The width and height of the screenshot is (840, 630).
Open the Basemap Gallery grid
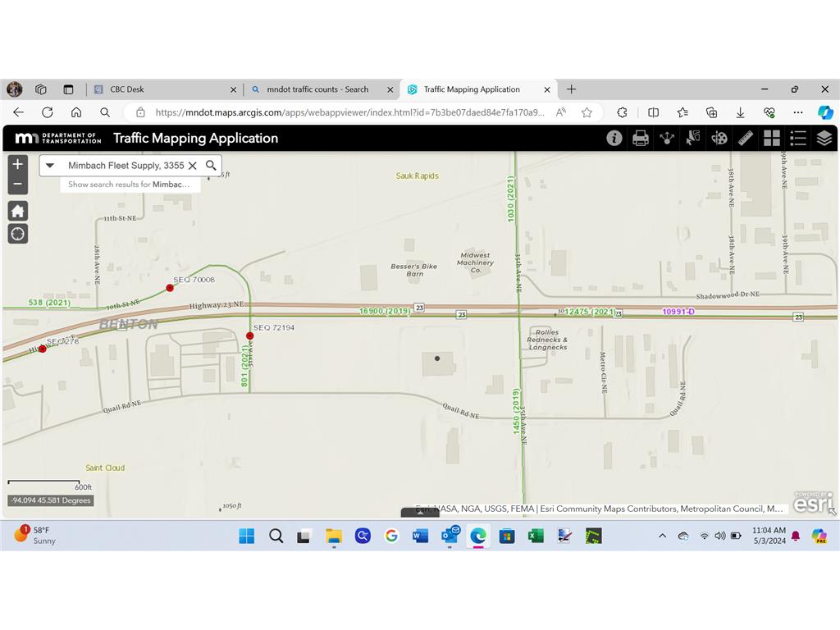(772, 138)
